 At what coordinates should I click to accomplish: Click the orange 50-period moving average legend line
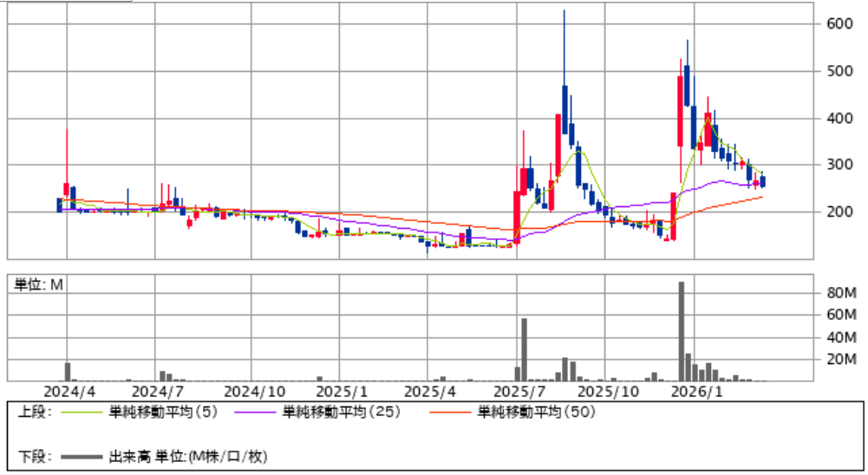click(452, 413)
